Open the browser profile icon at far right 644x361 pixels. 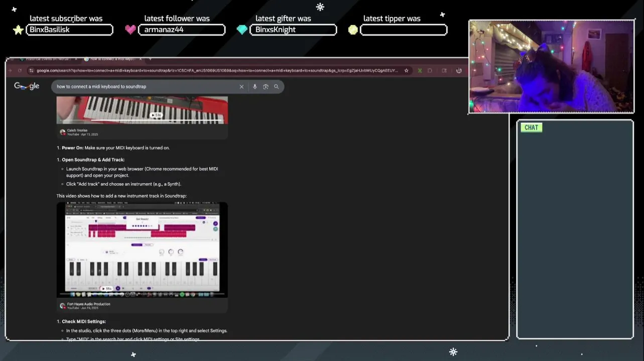pyautogui.click(x=459, y=71)
